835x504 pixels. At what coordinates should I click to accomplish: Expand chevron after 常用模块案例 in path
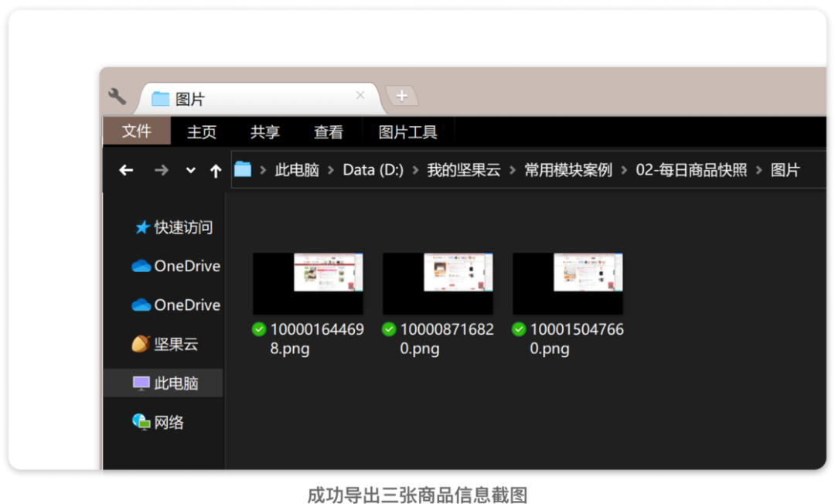tap(624, 170)
